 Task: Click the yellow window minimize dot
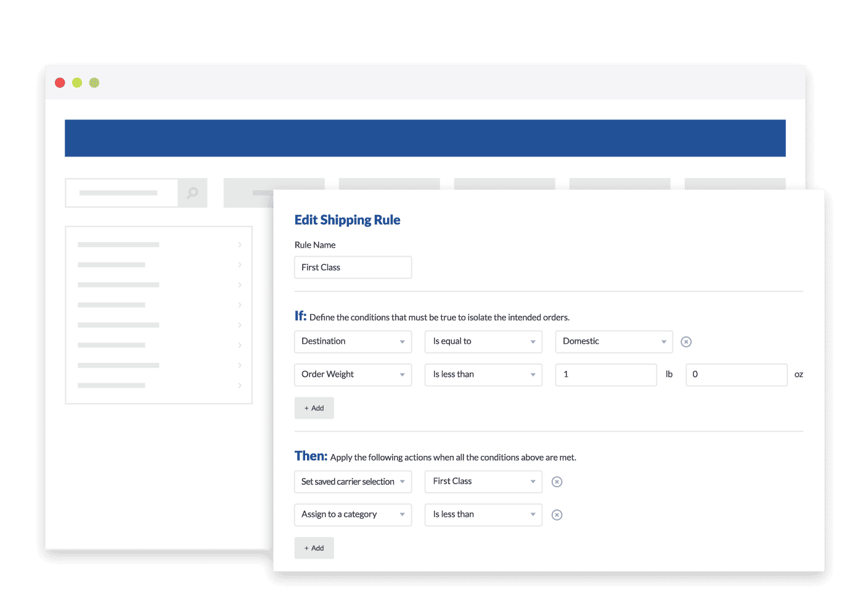click(x=77, y=83)
